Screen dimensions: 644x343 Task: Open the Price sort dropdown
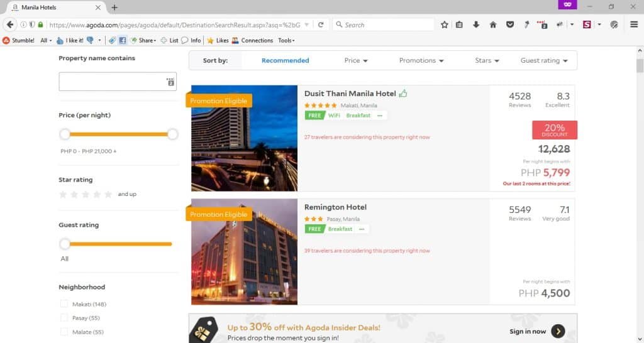(356, 60)
